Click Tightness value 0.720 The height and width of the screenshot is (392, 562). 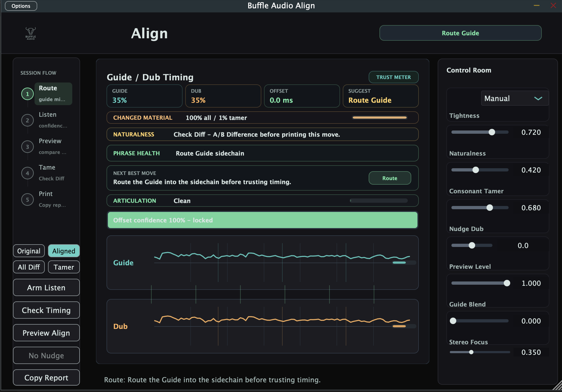[x=531, y=132]
